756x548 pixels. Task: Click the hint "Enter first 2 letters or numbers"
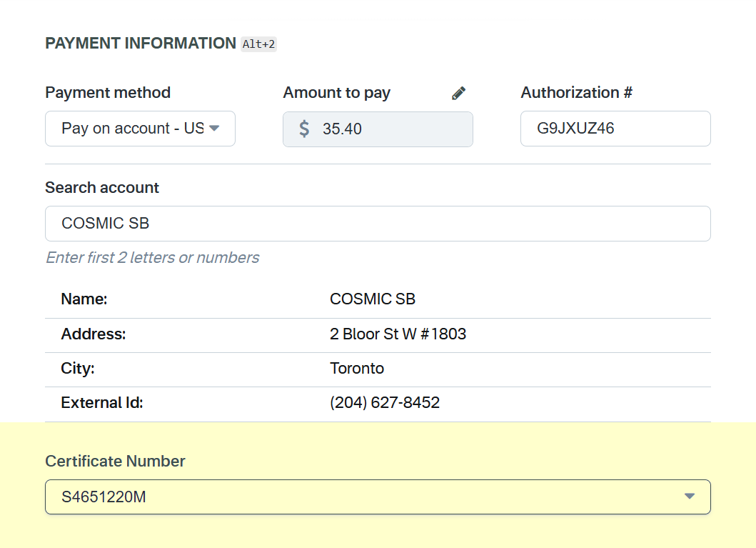[x=152, y=258]
